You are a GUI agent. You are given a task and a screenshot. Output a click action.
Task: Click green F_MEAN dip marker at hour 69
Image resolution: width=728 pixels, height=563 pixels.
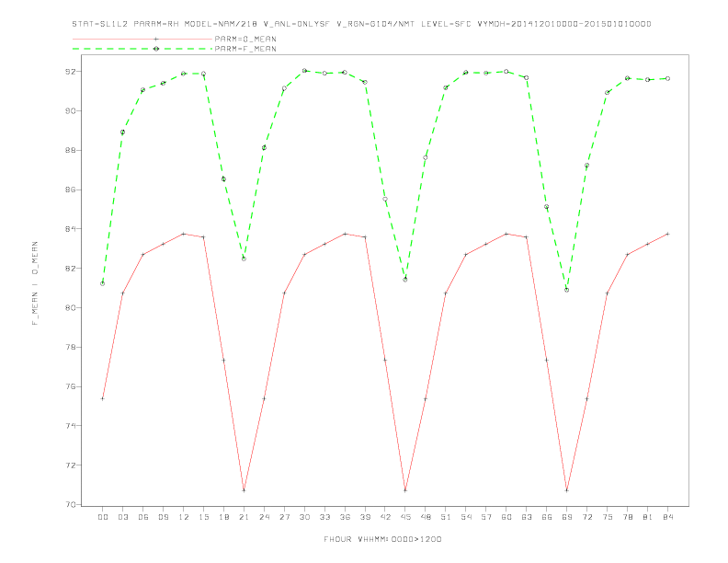pos(567,290)
